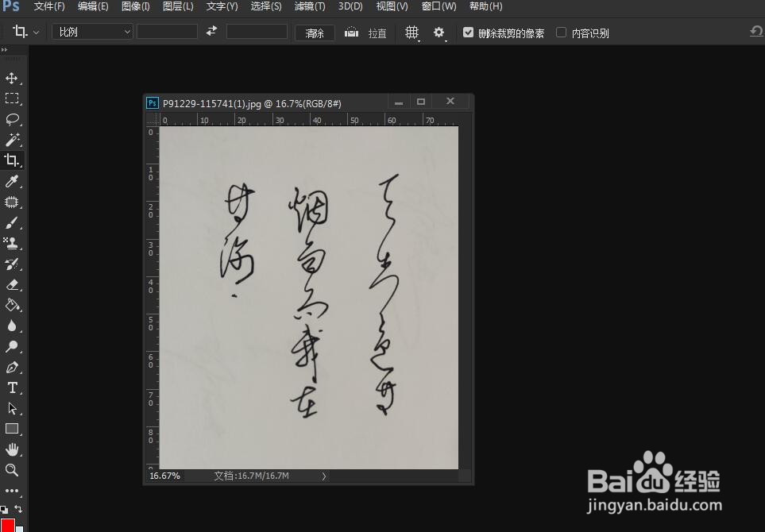
Task: Open the 滤镜 menu
Action: [309, 6]
